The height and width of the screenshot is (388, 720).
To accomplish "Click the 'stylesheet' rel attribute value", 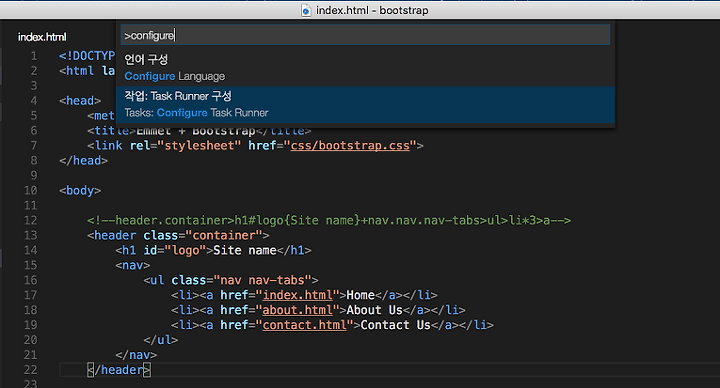I will click(x=199, y=146).
